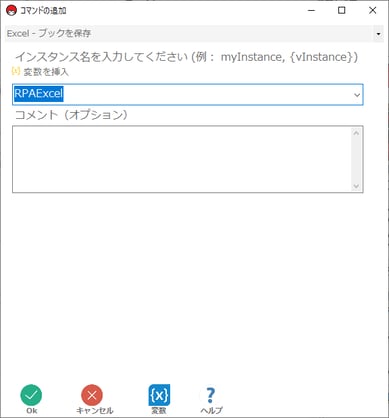Click the command selector arrow at right

click(x=378, y=34)
